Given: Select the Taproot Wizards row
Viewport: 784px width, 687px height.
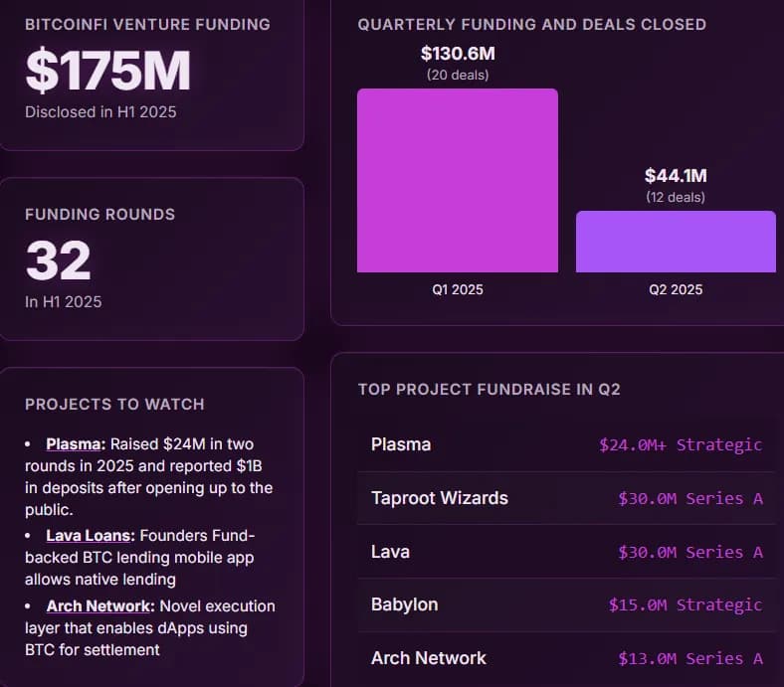Looking at the screenshot, I should (566, 498).
